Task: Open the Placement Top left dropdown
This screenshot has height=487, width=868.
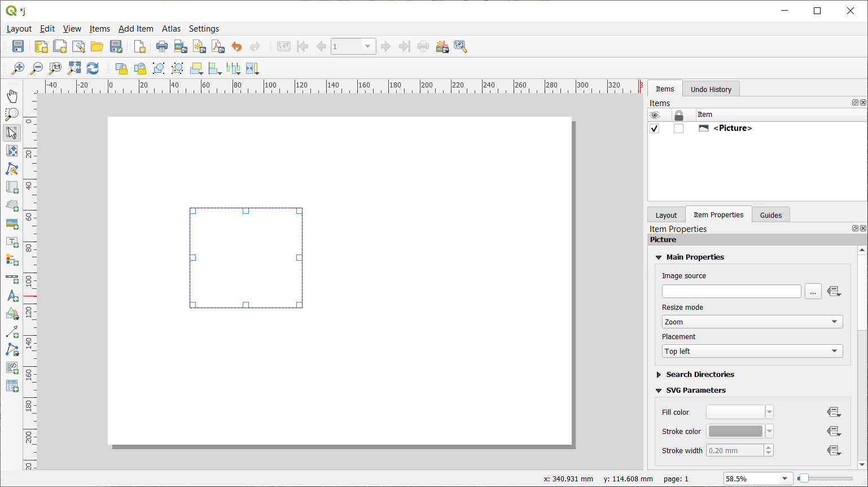Action: coord(752,351)
